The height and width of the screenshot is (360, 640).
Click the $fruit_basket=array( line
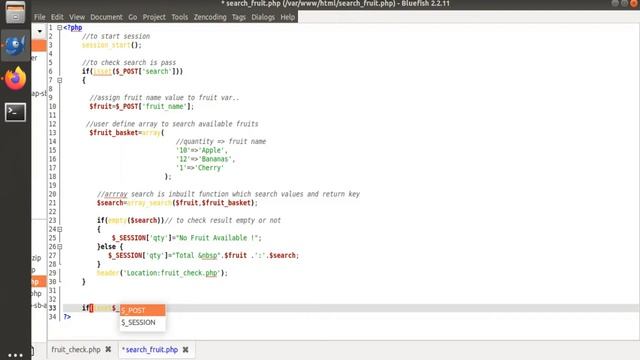127,133
